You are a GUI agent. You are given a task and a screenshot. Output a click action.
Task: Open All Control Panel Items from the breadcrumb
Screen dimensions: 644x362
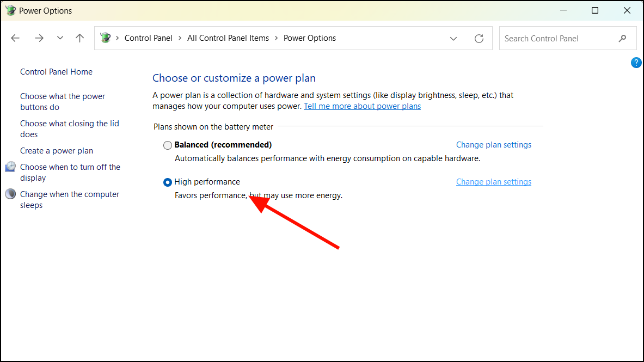coord(228,38)
